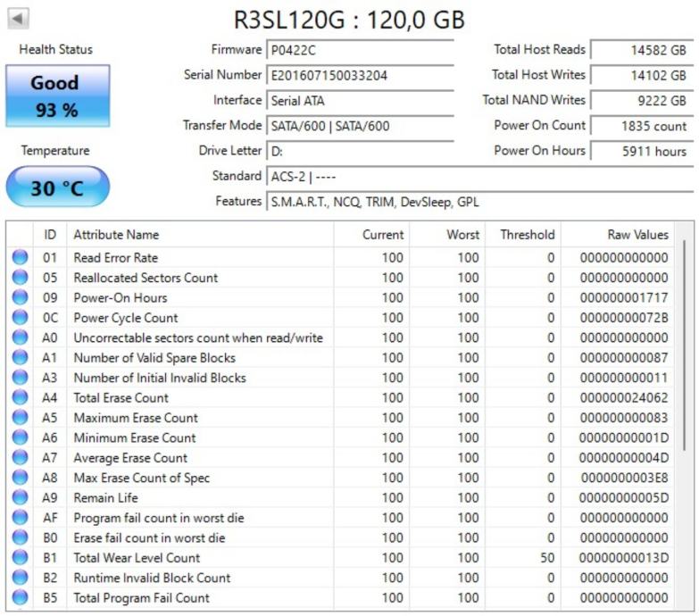
Task: Click the status orb for Total Wear Level Count
Action: [20, 558]
